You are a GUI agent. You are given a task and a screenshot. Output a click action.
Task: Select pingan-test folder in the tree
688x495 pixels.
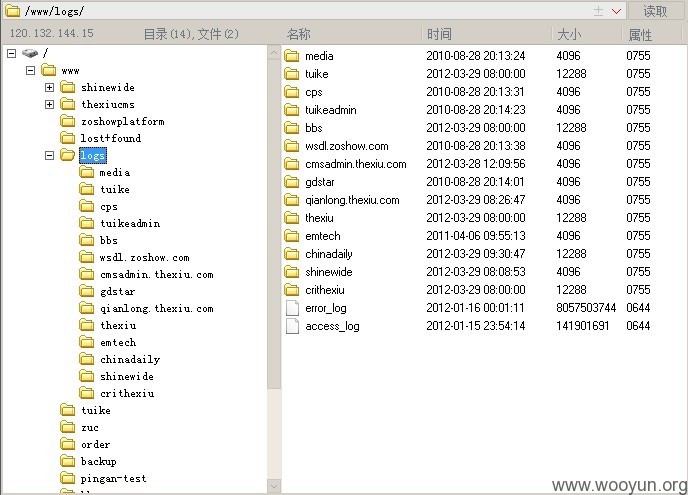tap(114, 479)
